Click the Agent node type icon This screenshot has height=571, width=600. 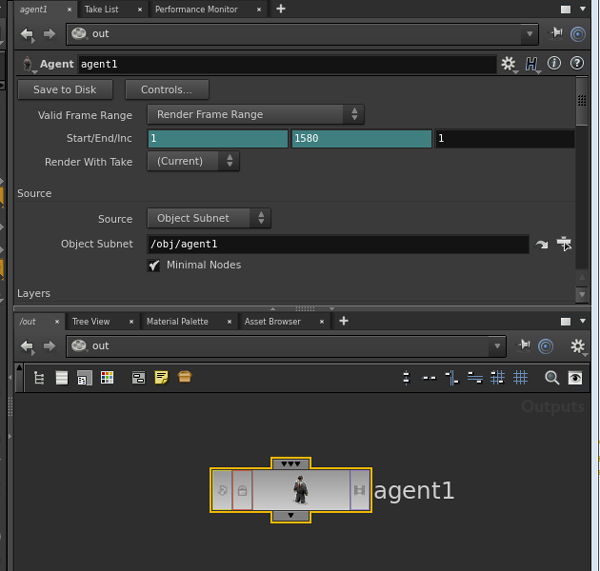point(28,64)
